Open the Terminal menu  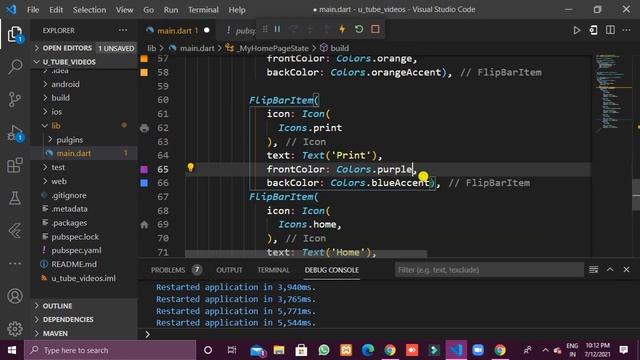pyautogui.click(x=203, y=9)
